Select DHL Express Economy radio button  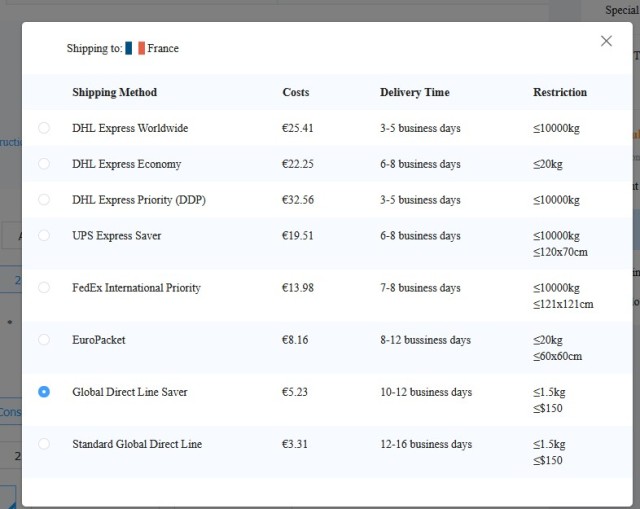pyautogui.click(x=44, y=164)
